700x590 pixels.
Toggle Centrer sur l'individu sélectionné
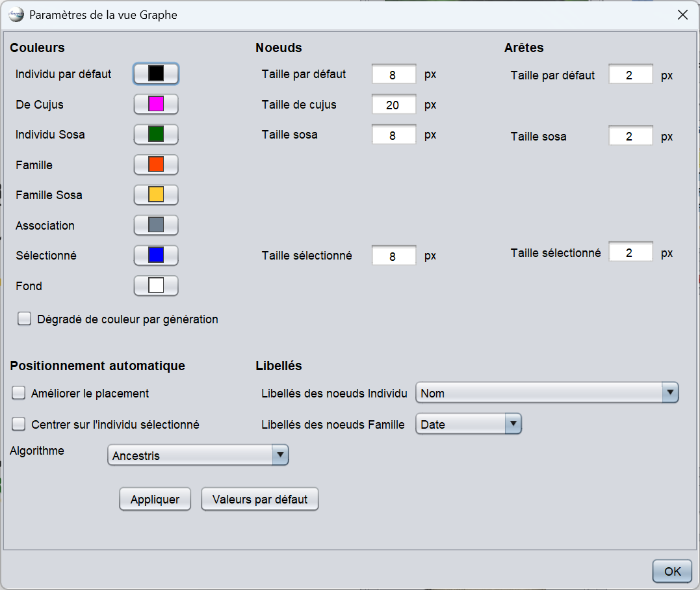pos(19,424)
